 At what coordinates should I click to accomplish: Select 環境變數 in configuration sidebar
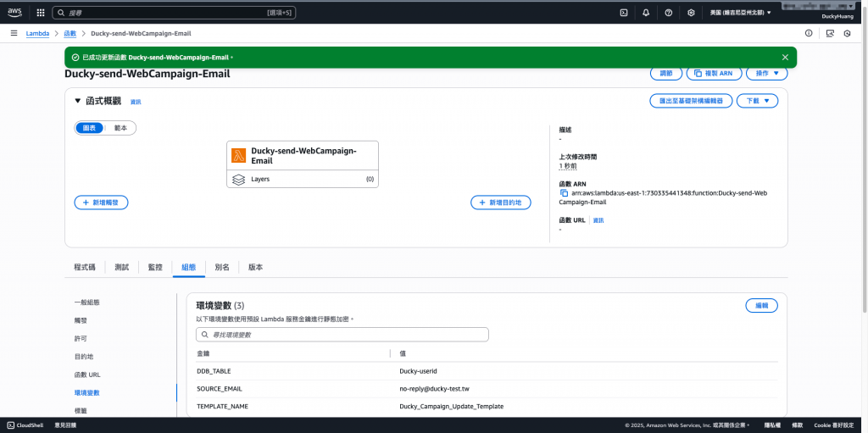pyautogui.click(x=87, y=392)
